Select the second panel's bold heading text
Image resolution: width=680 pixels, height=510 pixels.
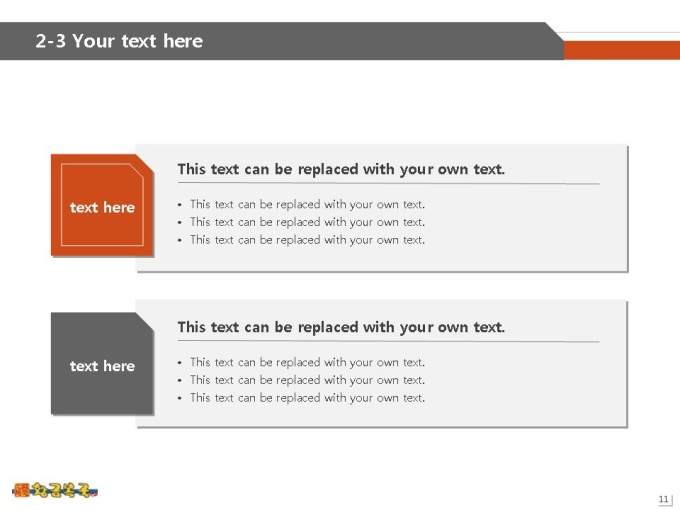coord(341,327)
